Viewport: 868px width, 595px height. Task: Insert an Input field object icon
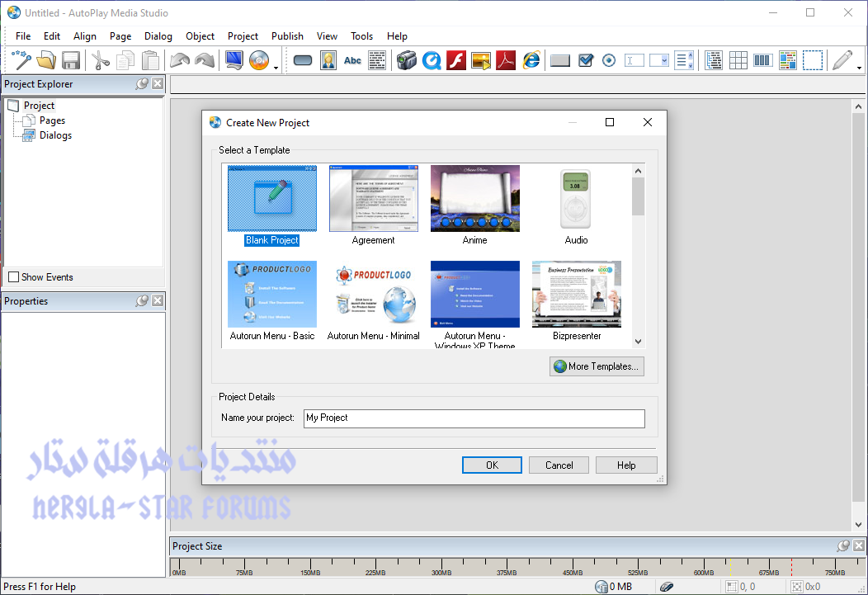pos(634,59)
